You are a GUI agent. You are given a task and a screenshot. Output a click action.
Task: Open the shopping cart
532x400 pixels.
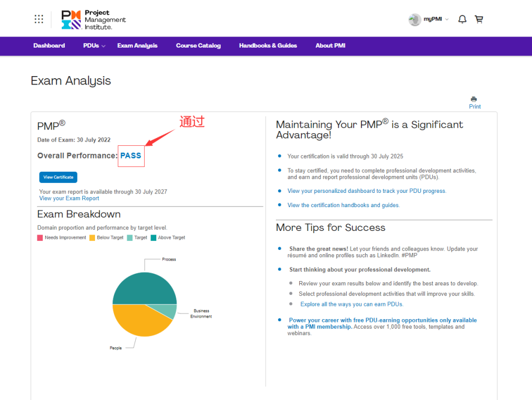coord(479,20)
